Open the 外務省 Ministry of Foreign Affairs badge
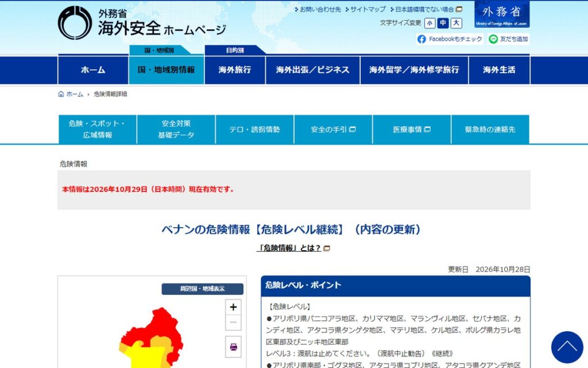The width and height of the screenshot is (588, 368). [x=502, y=14]
